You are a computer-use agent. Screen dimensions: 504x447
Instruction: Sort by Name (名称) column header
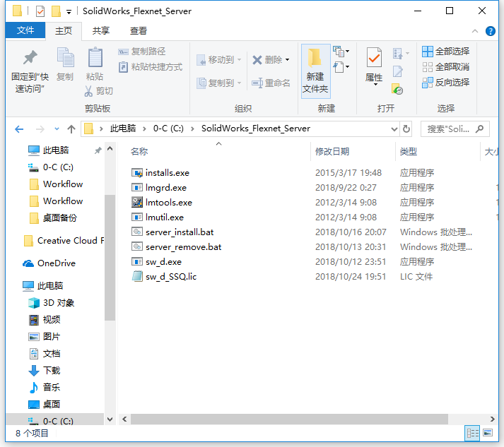tap(139, 152)
